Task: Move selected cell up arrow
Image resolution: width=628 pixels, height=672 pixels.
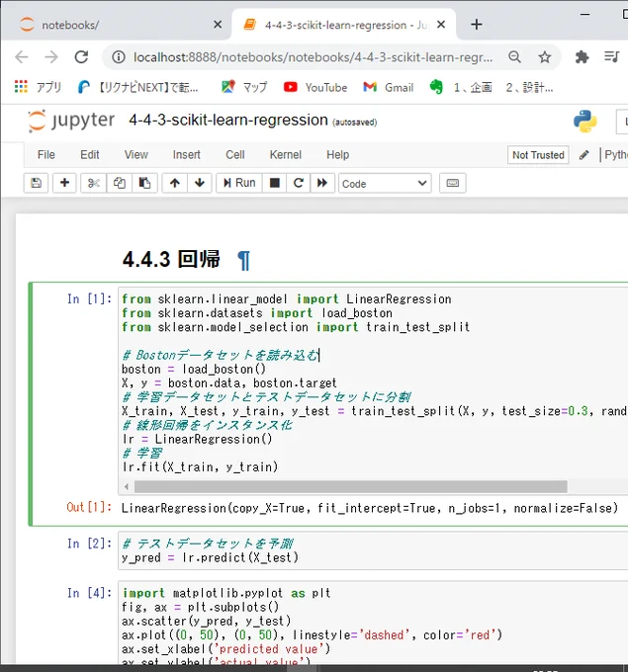Action: click(175, 184)
